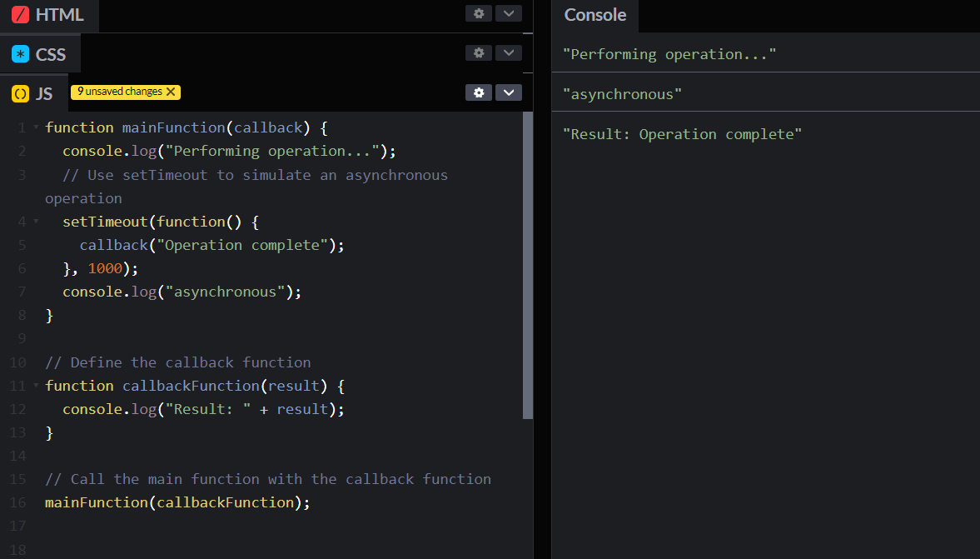The image size is (980, 559).
Task: Expand JS editor options chevron
Action: (509, 92)
